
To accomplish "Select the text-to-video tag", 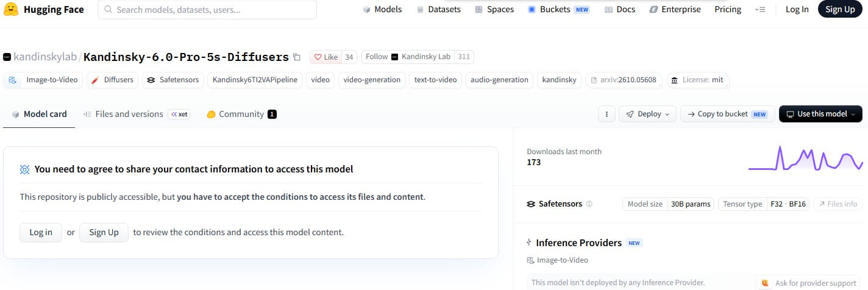I will [x=435, y=80].
